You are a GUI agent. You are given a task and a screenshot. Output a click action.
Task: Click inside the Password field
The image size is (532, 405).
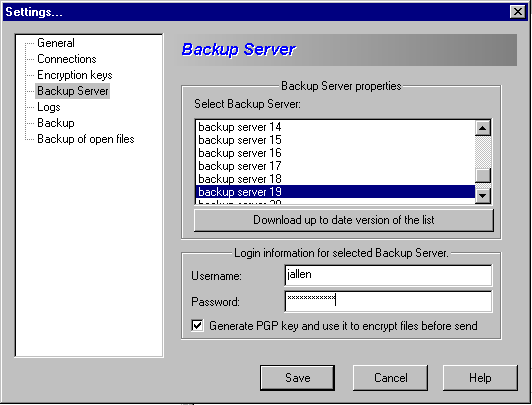388,301
